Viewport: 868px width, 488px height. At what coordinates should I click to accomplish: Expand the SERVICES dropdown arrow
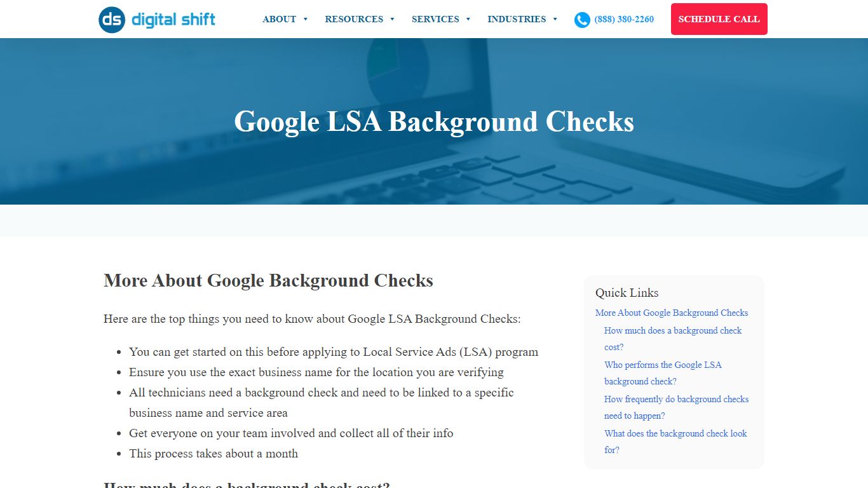468,19
